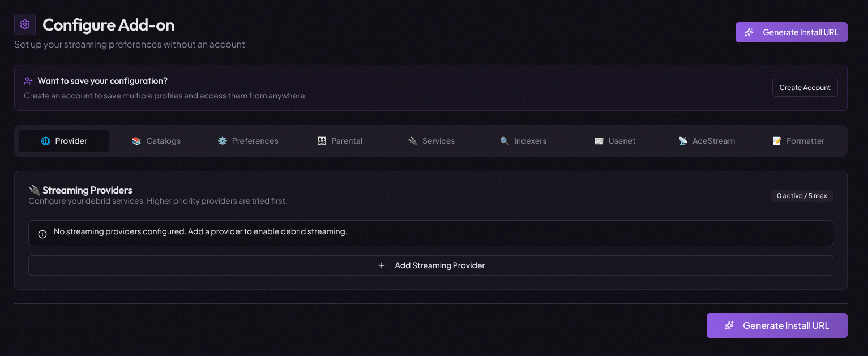Viewport: 868px width, 356px height.
Task: Click Generate Install URL below the providers panel
Action: pos(777,325)
